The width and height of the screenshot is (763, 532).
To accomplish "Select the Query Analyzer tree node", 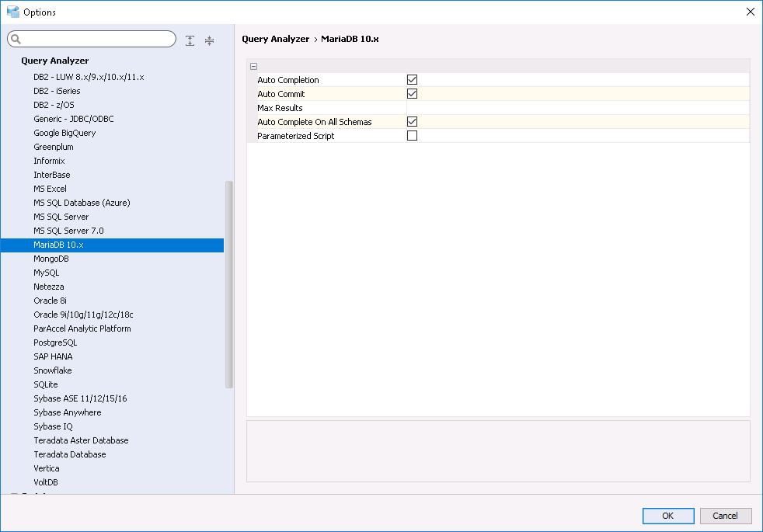I will pyautogui.click(x=54, y=61).
